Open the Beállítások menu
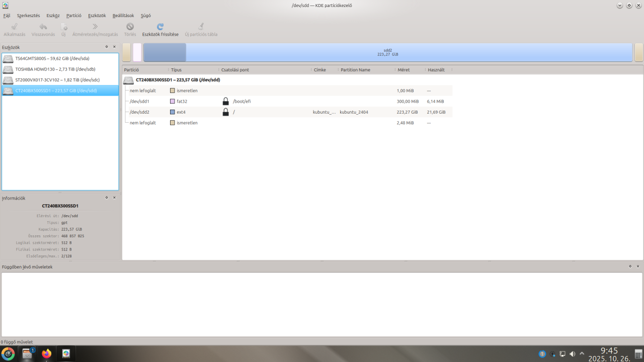Screen dimensions: 644x362 [x=123, y=16]
